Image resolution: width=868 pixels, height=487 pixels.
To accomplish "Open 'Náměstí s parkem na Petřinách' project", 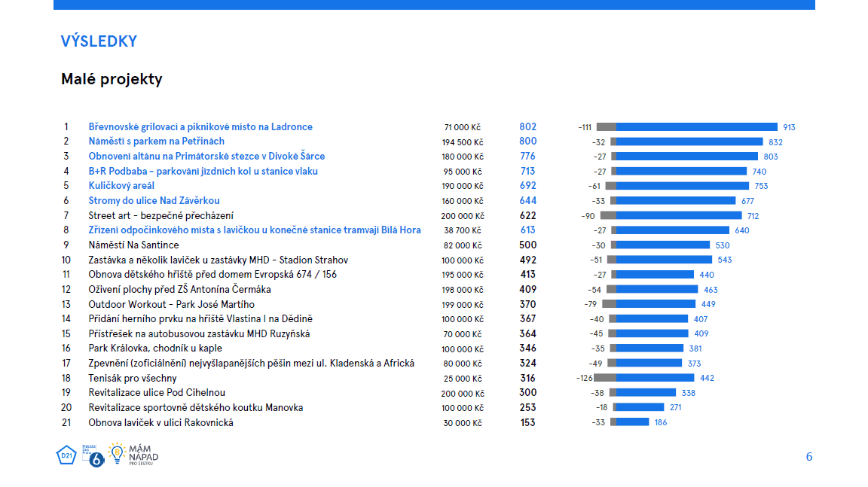I will [x=156, y=142].
